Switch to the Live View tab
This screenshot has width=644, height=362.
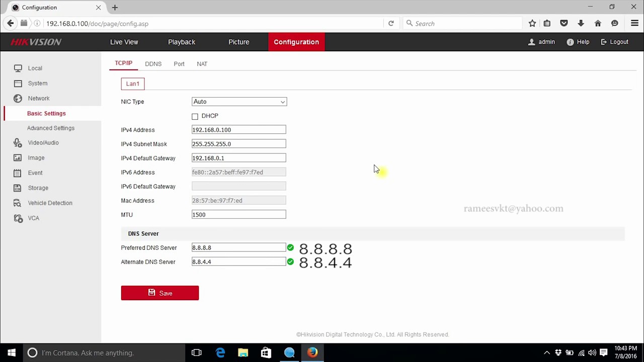(124, 42)
